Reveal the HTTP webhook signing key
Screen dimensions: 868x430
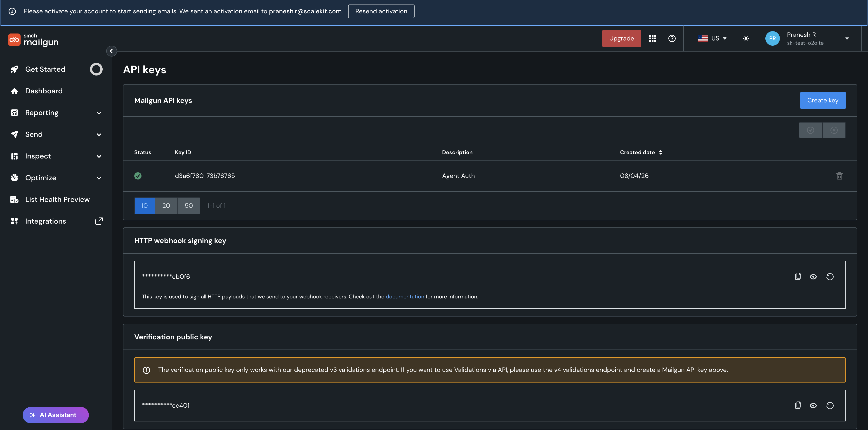[813, 277]
